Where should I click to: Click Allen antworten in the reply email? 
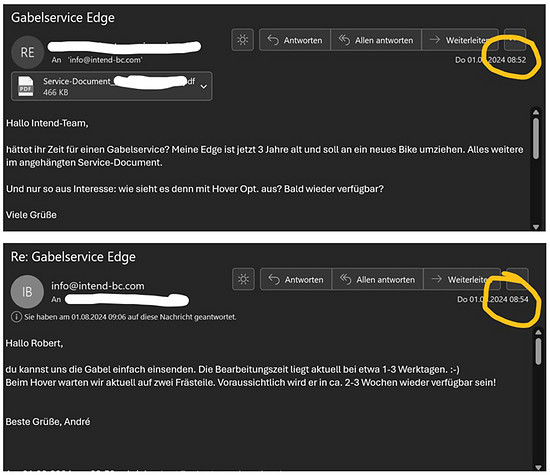(x=377, y=280)
